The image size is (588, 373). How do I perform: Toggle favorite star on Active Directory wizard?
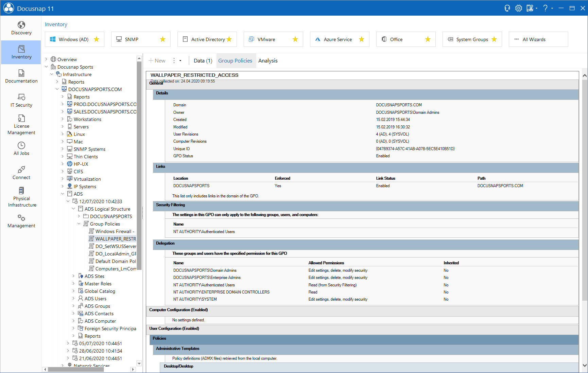(x=229, y=39)
